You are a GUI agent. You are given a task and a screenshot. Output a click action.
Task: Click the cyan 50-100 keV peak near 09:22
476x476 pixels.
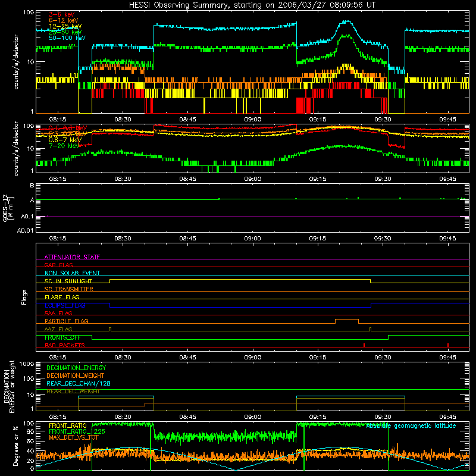346,21
